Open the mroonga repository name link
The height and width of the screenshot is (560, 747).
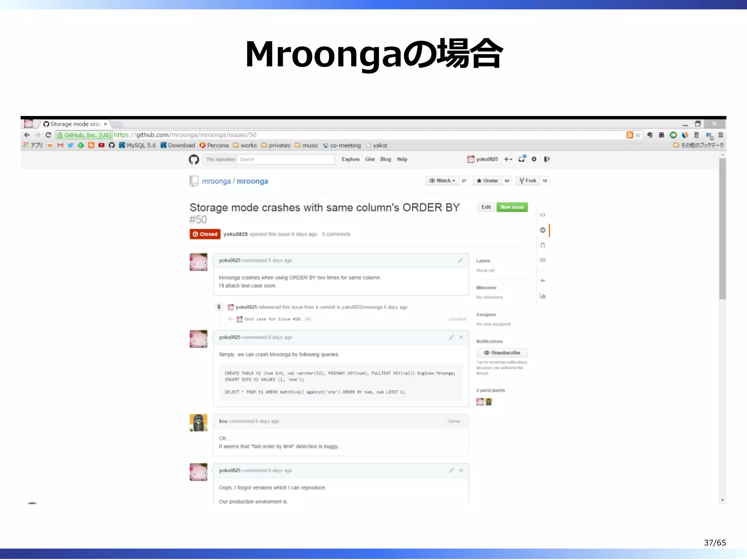252,181
